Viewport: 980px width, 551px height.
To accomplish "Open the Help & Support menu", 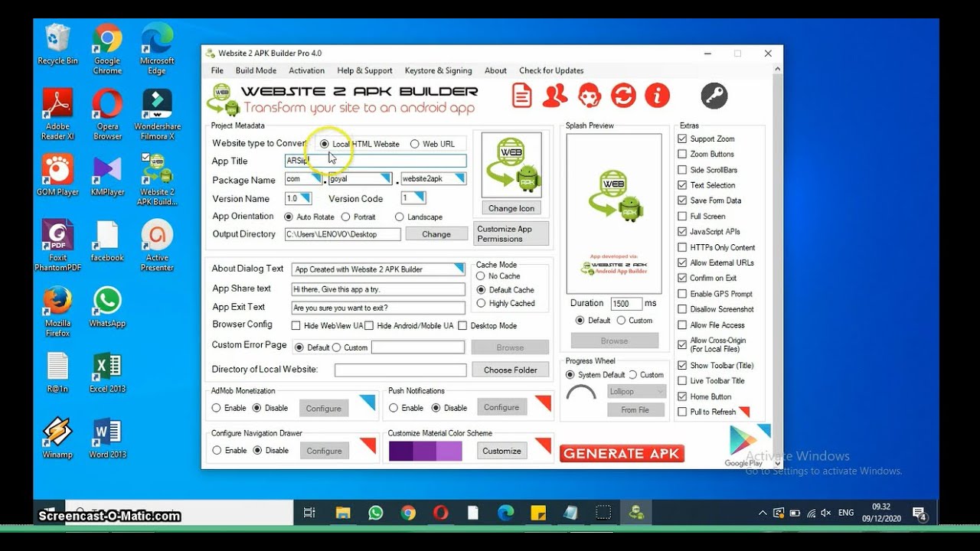I will coord(364,70).
